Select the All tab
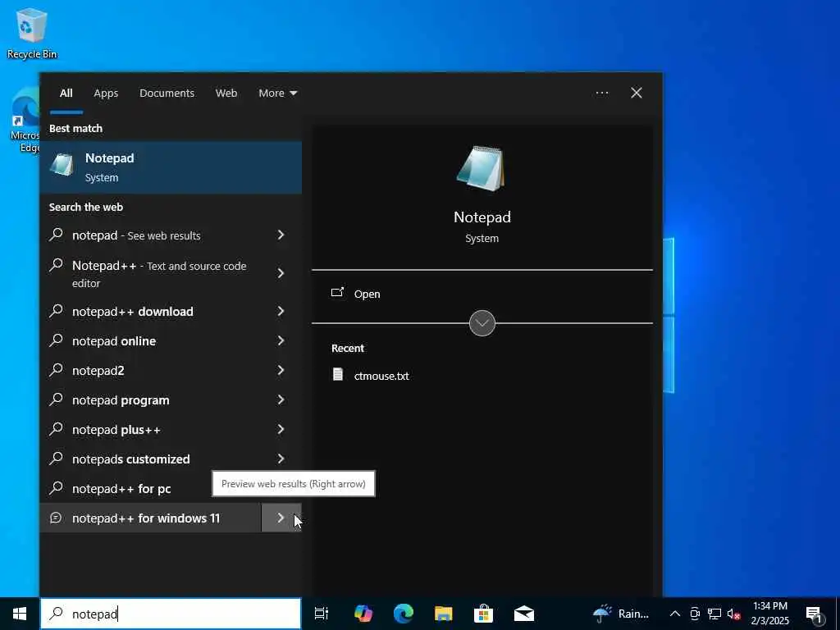Image resolution: width=840 pixels, height=630 pixels. (66, 94)
